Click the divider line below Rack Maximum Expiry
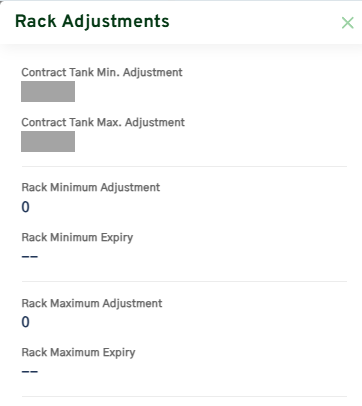This screenshot has width=362, height=406. [184, 397]
